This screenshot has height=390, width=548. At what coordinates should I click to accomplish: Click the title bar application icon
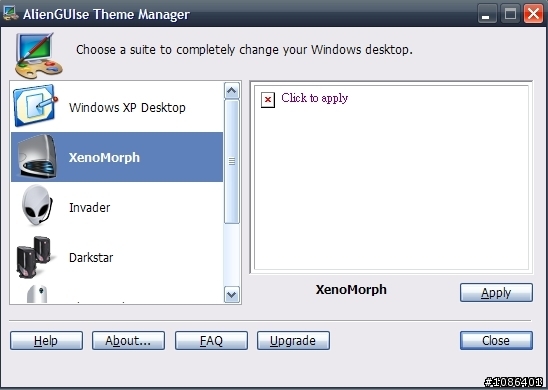[x=10, y=13]
